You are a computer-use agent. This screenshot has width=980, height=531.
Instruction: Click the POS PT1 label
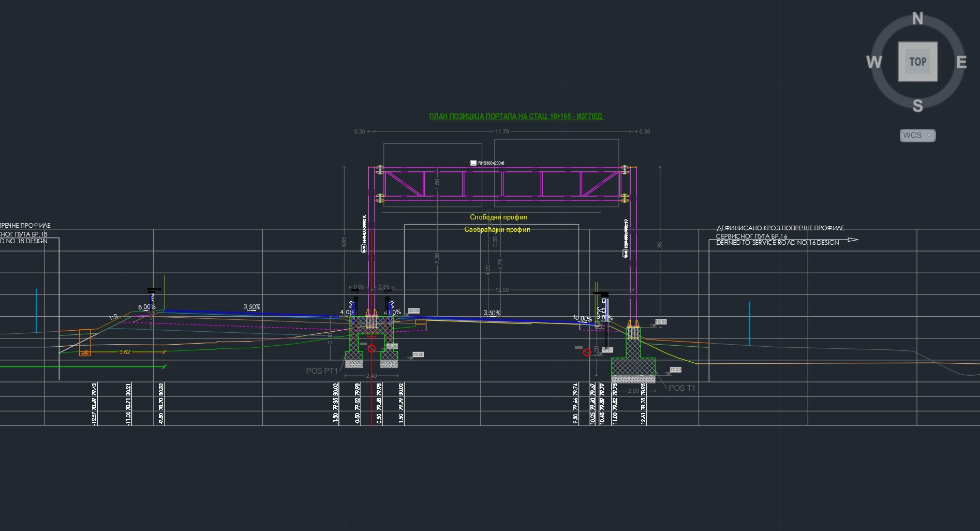click(322, 370)
